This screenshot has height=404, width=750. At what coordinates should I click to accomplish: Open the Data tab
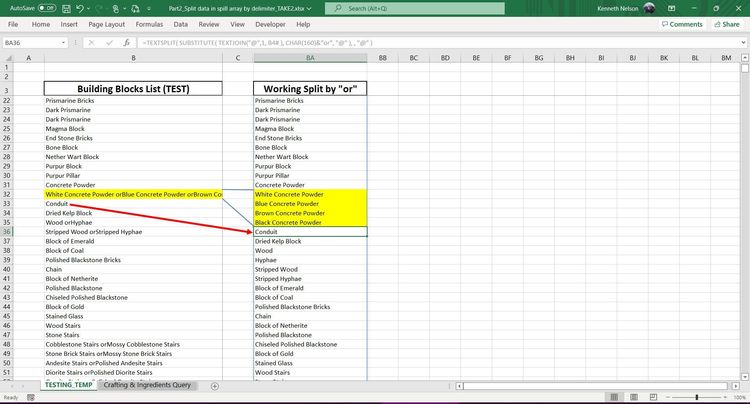point(180,24)
